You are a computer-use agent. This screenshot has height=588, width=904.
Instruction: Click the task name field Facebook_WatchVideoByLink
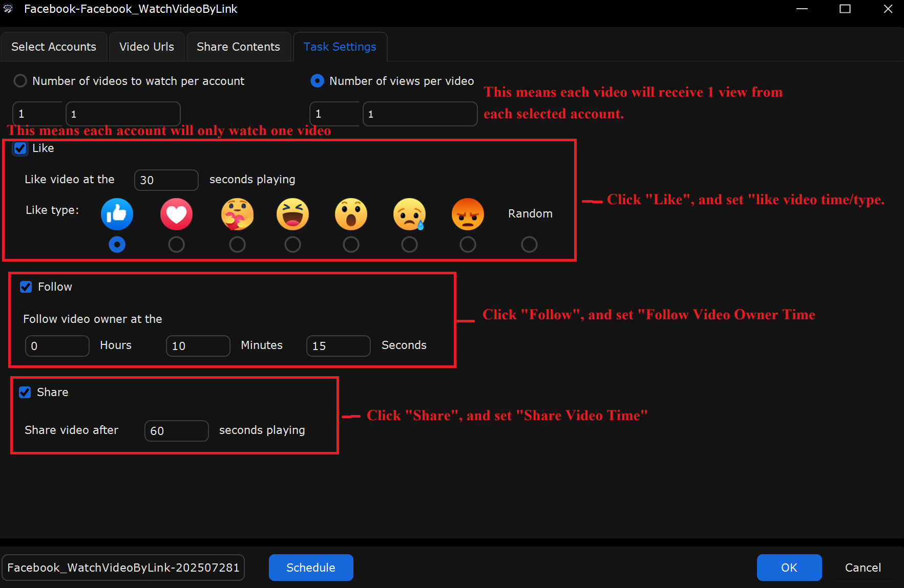pos(123,568)
